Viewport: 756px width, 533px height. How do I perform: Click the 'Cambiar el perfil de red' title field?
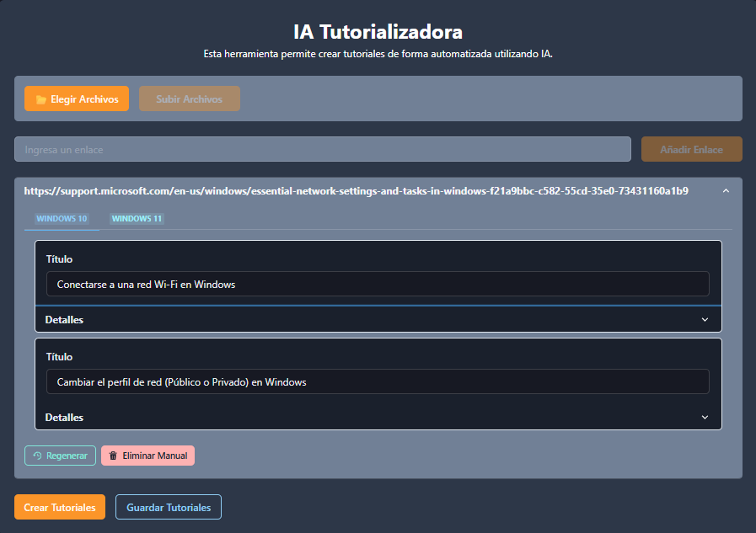click(378, 381)
